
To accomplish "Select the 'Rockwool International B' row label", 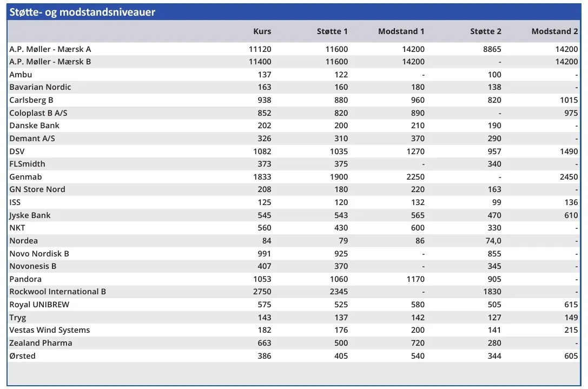I will click(x=57, y=292).
